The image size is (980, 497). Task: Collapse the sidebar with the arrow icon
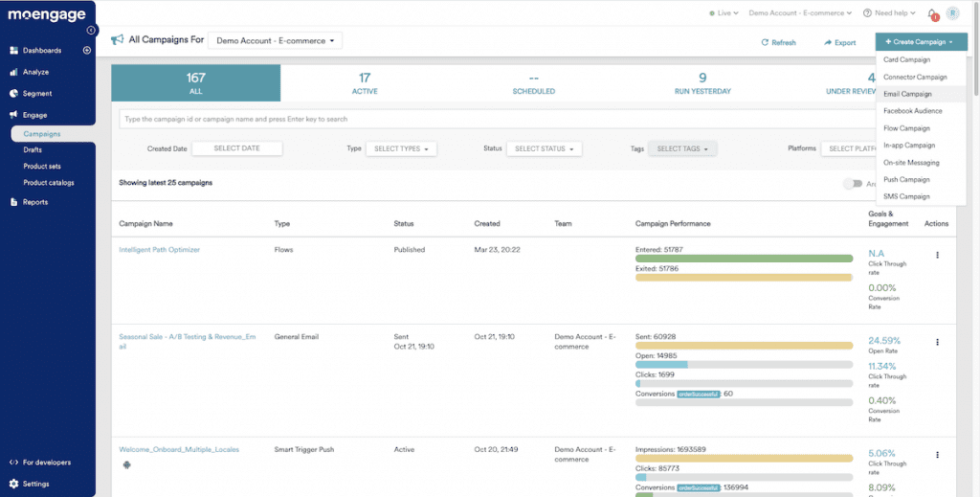[x=91, y=30]
